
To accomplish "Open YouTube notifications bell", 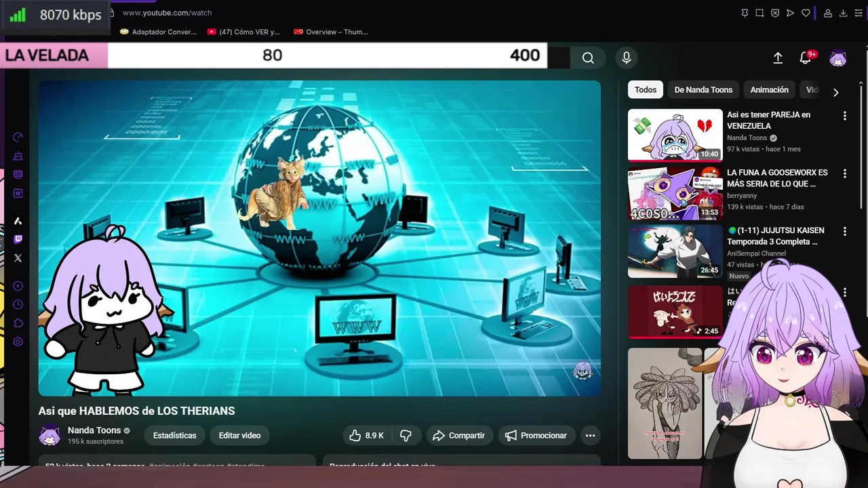I will [x=806, y=58].
